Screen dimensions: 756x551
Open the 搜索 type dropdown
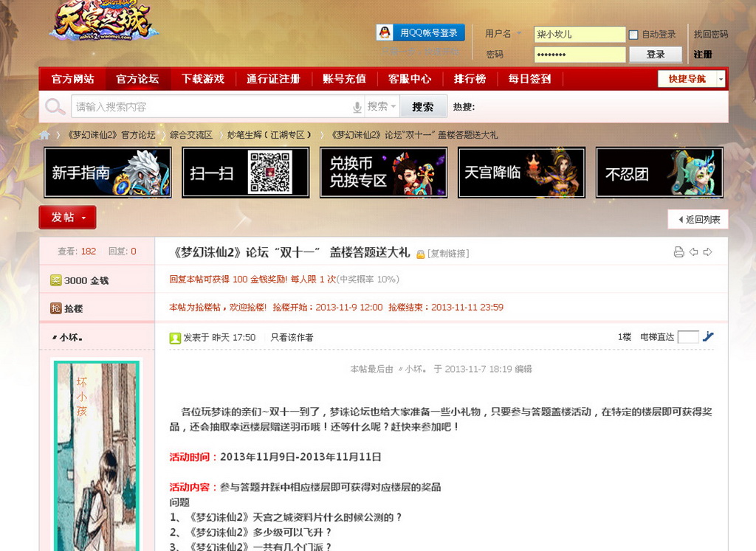coord(381,106)
